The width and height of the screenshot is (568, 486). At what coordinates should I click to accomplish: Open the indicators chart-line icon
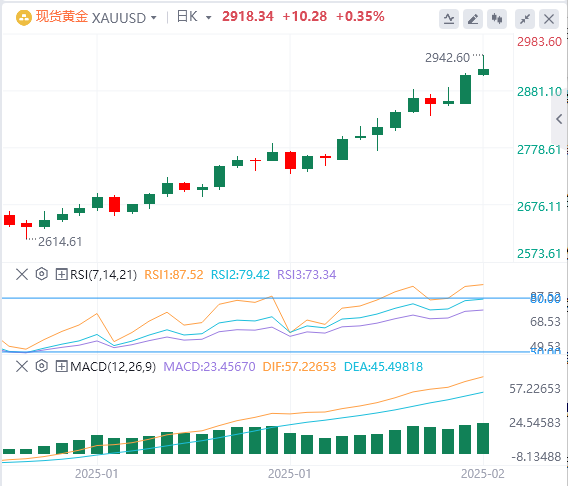(449, 19)
